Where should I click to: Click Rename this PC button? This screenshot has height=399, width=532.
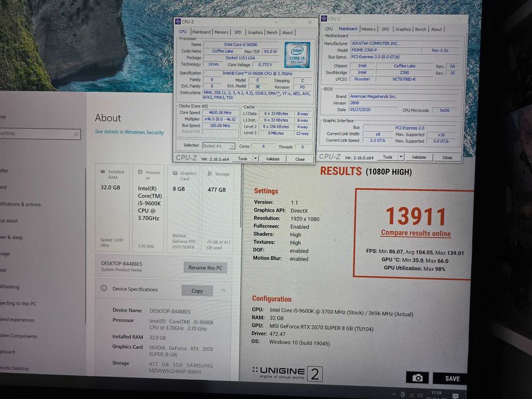205,267
